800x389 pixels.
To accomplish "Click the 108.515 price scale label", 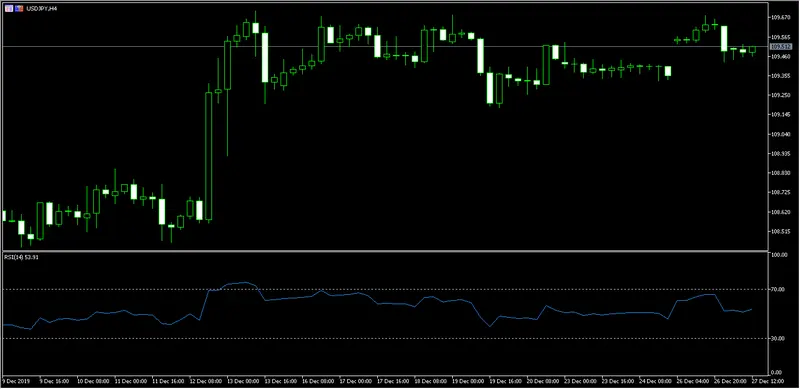I will [780, 232].
